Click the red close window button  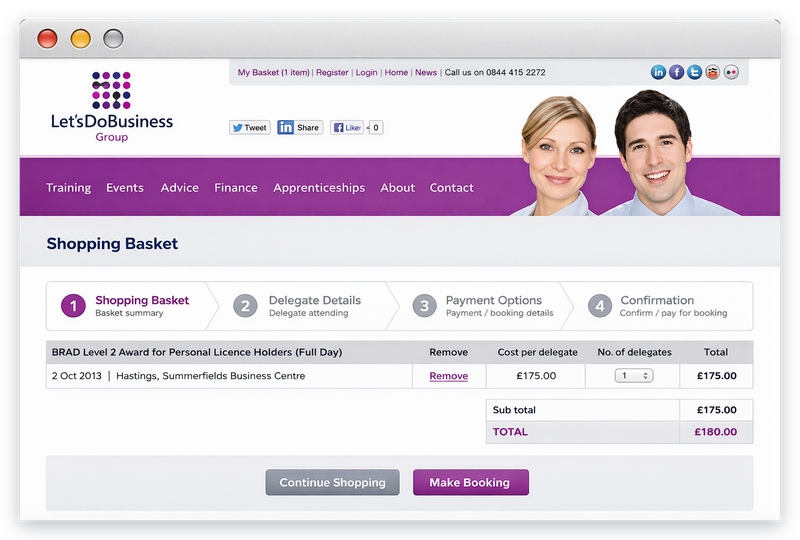coord(47,39)
